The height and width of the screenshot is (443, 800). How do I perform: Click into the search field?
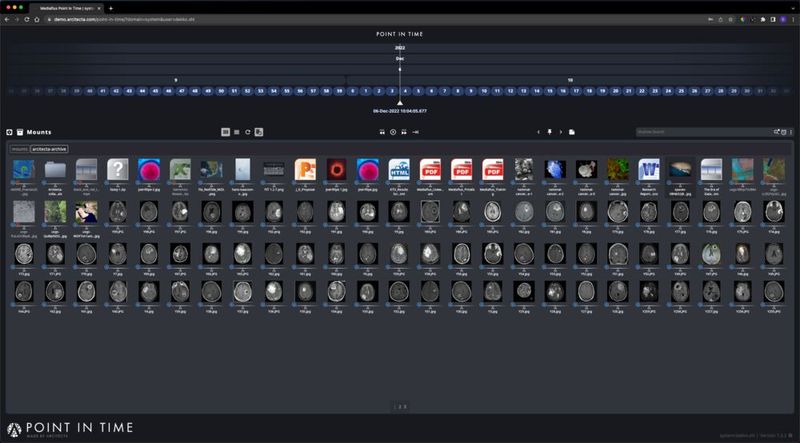(704, 132)
